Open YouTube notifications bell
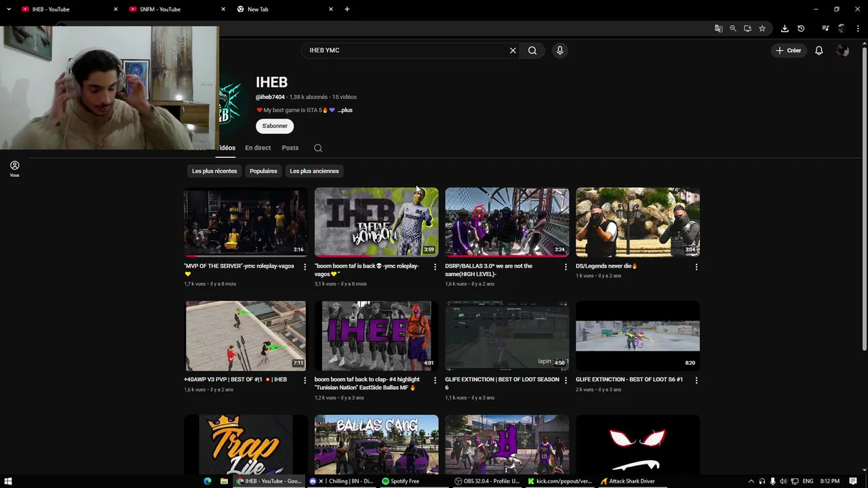 click(x=818, y=50)
